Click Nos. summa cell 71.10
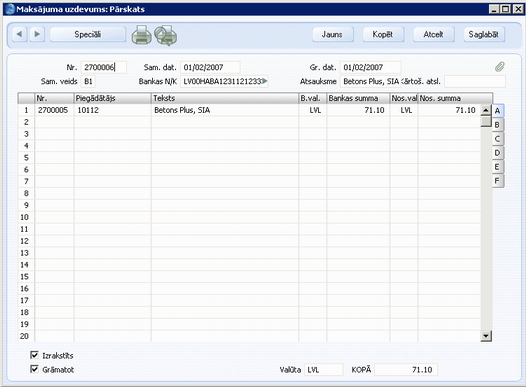Screen dimensions: 526x387 (449, 110)
